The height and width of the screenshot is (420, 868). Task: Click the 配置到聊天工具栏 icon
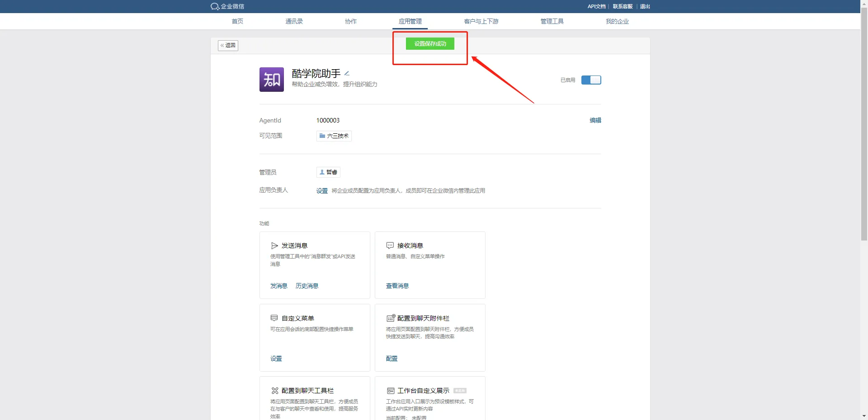pos(274,391)
